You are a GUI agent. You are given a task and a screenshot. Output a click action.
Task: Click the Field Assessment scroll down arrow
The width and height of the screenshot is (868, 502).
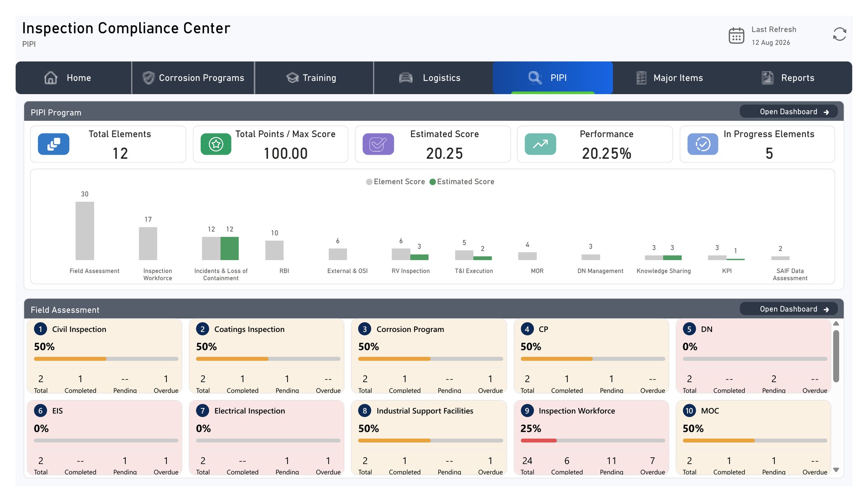pos(836,470)
